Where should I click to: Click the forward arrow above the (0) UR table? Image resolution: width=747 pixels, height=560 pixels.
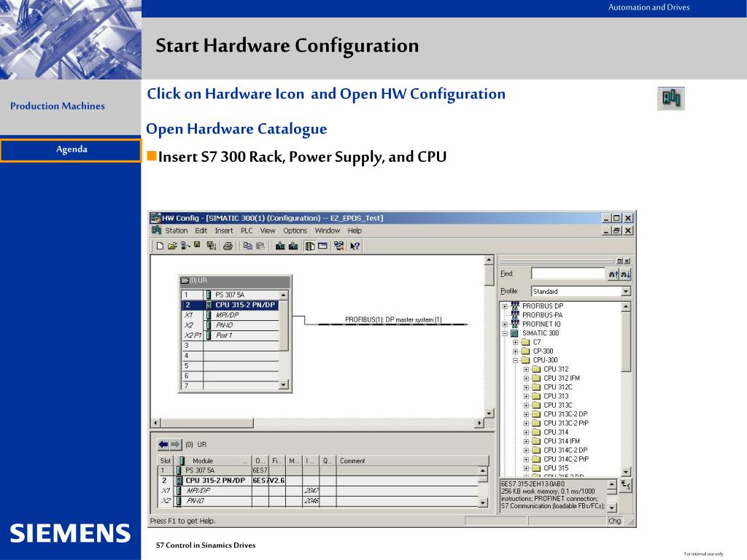click(176, 444)
